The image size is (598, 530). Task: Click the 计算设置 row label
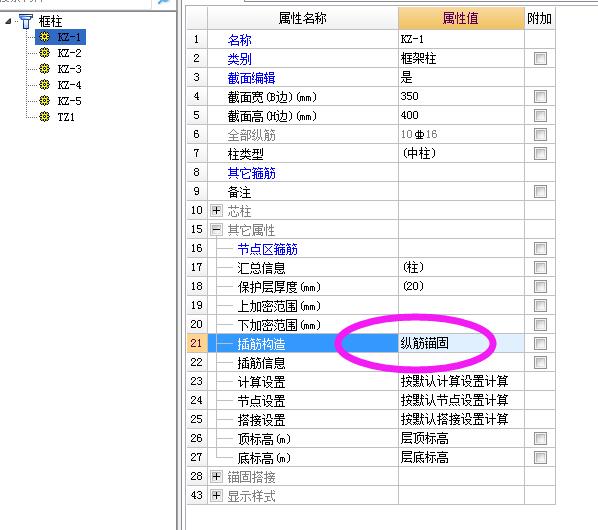point(261,382)
